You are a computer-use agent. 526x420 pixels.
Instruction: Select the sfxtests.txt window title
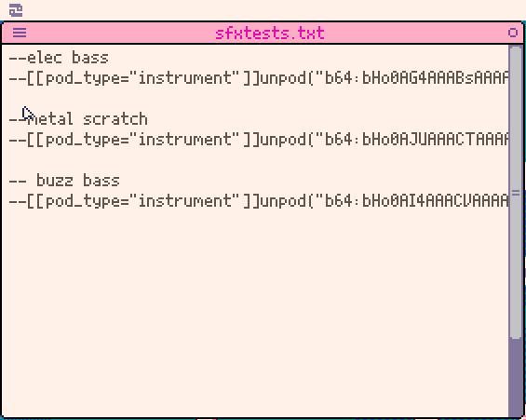pos(270,34)
